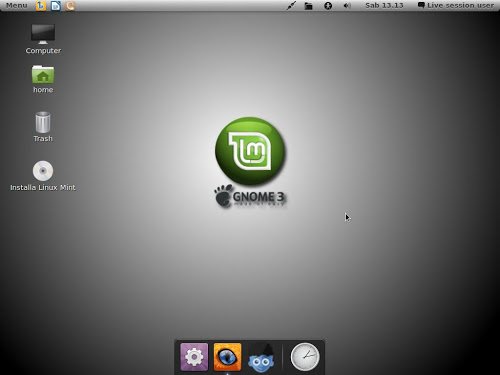This screenshot has width=500, height=375.
Task: Select the Trash can on desktop
Action: click(43, 127)
